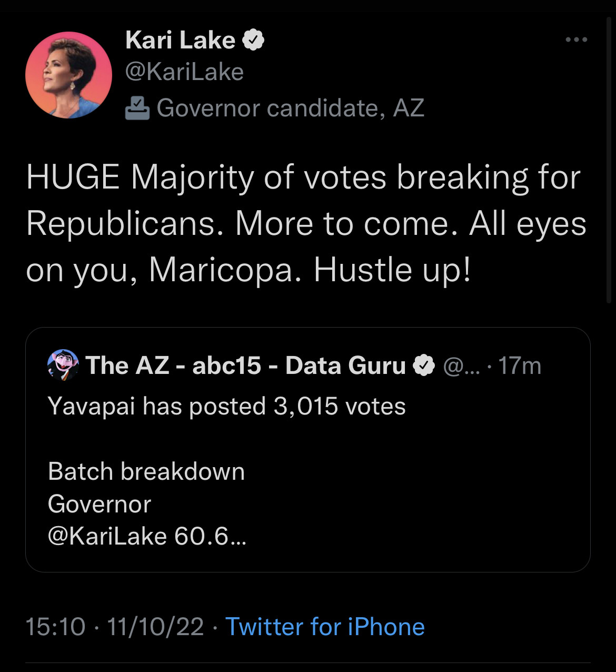Tap Kari Lake's profile avatar
Screen dimensions: 616x672
68,75
